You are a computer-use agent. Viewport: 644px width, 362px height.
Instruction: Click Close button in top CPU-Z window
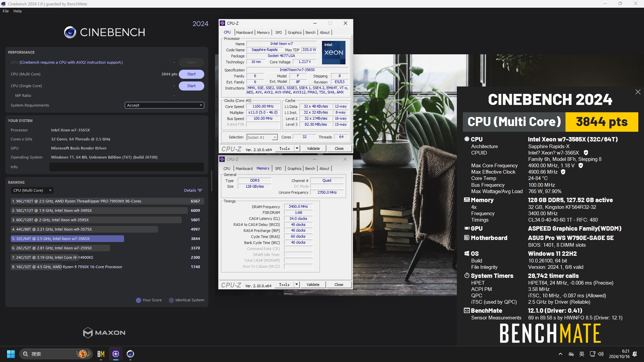point(339,148)
